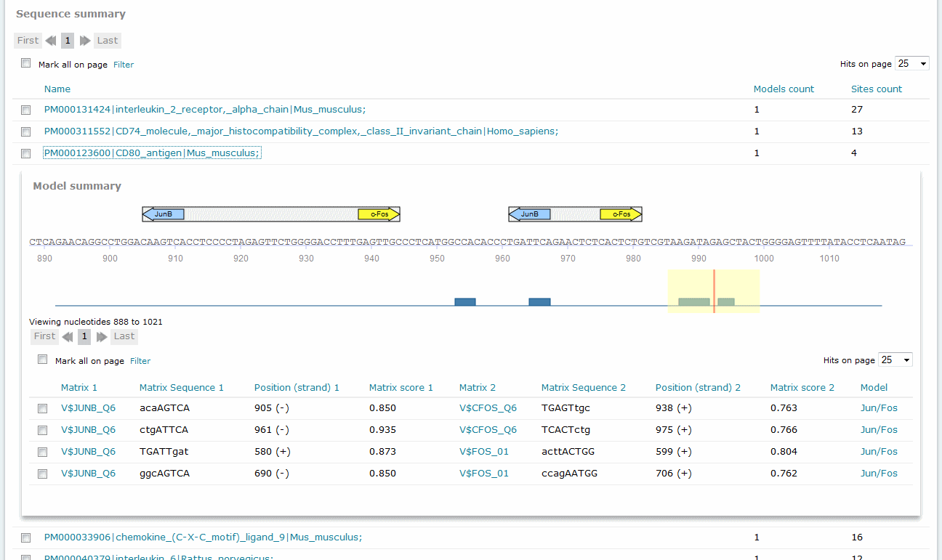Open V$FOS_01 link in acttACTGG row

click(x=484, y=452)
